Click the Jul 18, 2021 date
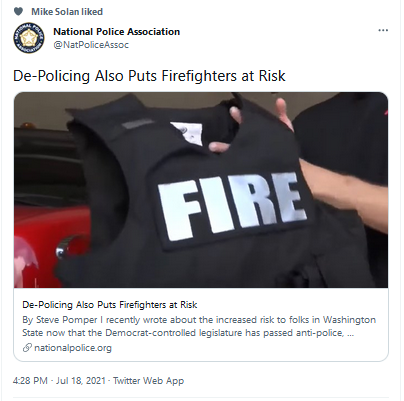This screenshot has width=404, height=401. coord(81,381)
